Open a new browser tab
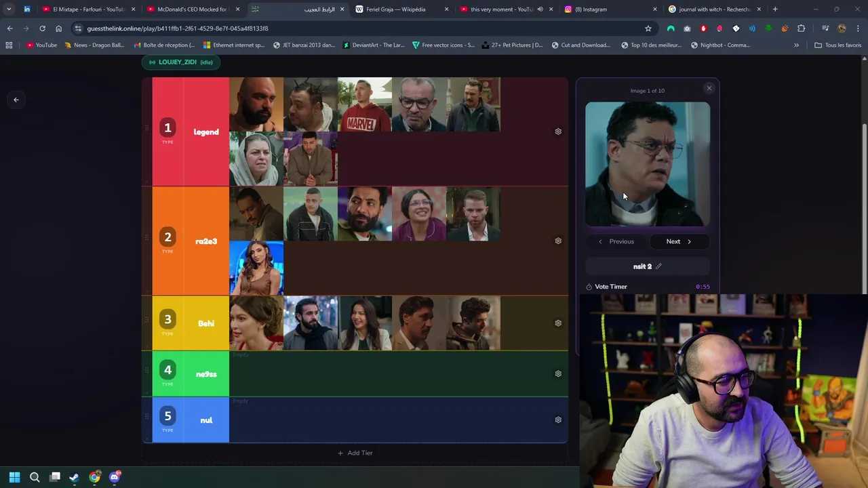 tap(775, 9)
